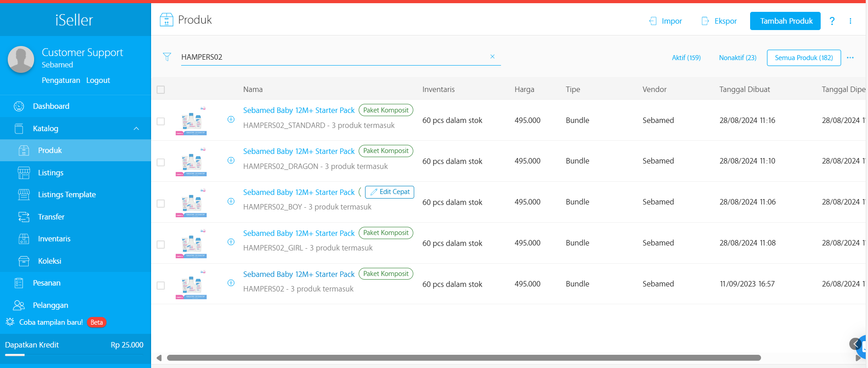Click the Ekspor button
868x368 pixels.
tap(719, 21)
